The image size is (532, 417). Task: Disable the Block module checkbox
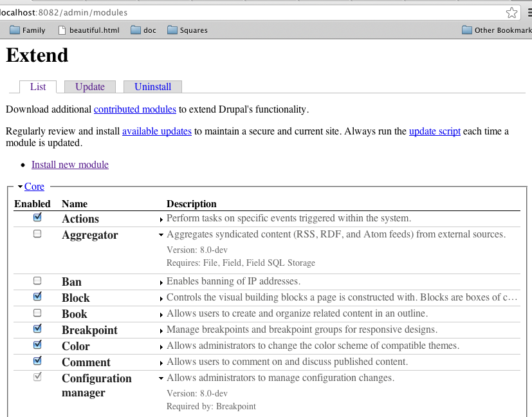click(37, 297)
